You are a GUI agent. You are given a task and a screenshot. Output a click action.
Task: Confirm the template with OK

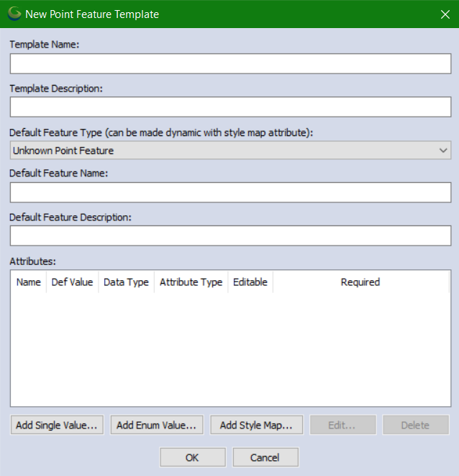192,457
